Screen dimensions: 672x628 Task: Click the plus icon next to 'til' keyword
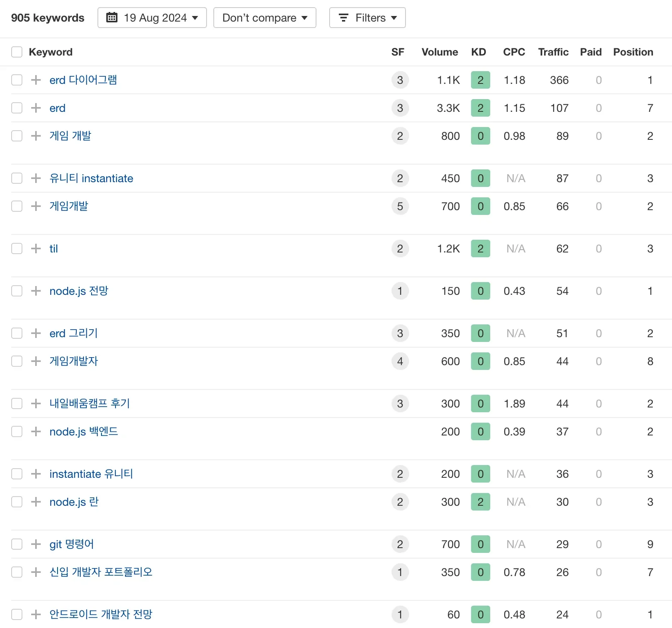[36, 248]
